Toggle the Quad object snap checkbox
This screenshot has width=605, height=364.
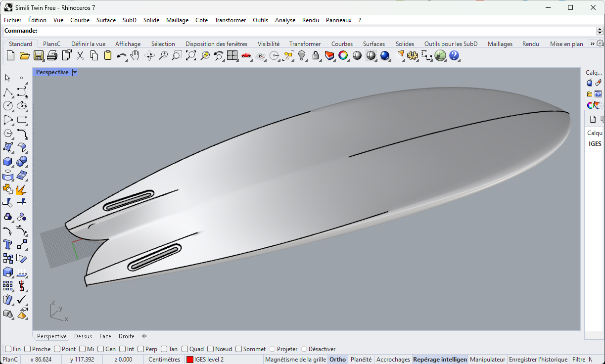coord(185,349)
